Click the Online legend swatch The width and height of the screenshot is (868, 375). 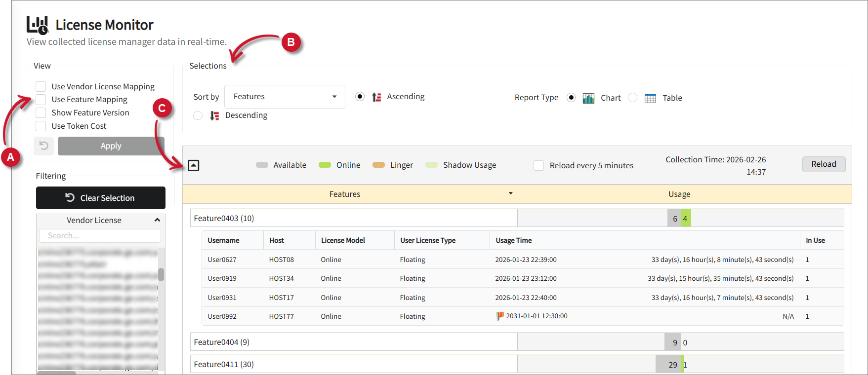pos(325,165)
